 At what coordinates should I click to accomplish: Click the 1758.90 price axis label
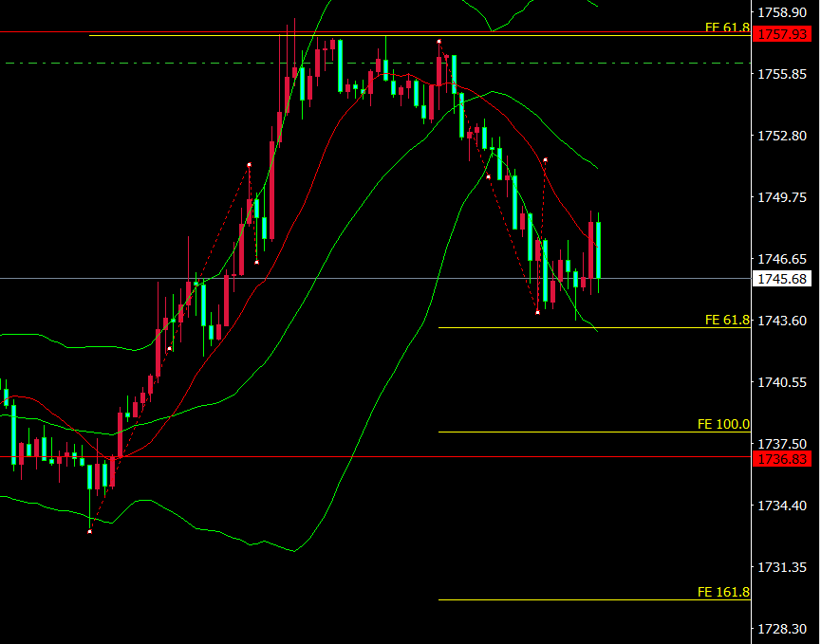(782, 12)
